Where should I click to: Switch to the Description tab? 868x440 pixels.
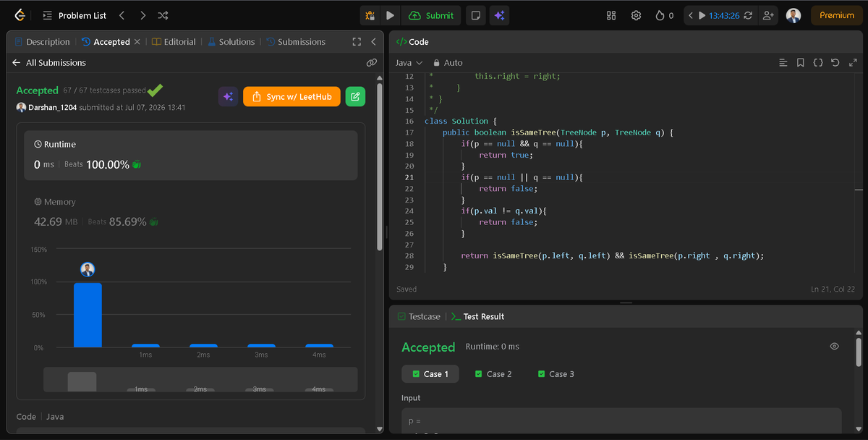pos(42,42)
